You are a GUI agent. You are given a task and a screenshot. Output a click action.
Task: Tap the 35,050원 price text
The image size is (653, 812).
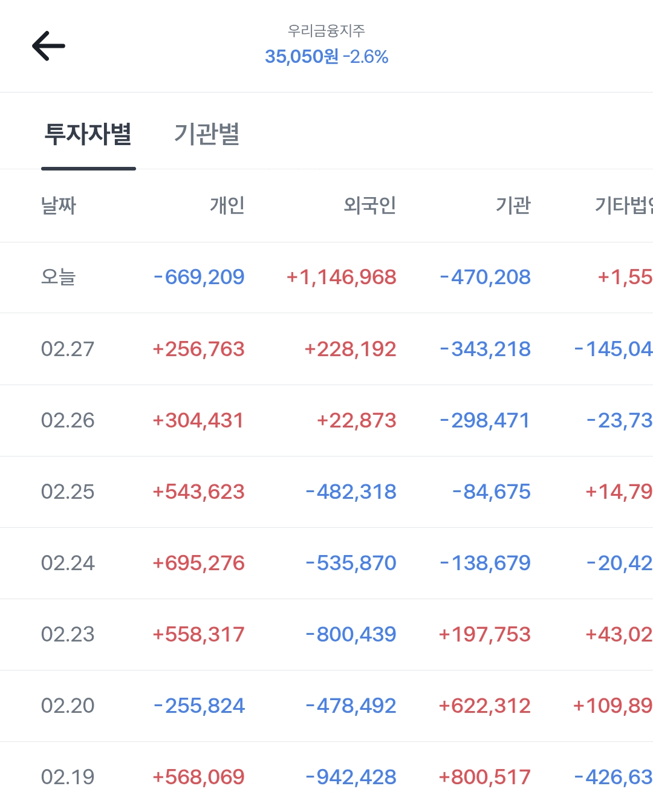point(301,57)
